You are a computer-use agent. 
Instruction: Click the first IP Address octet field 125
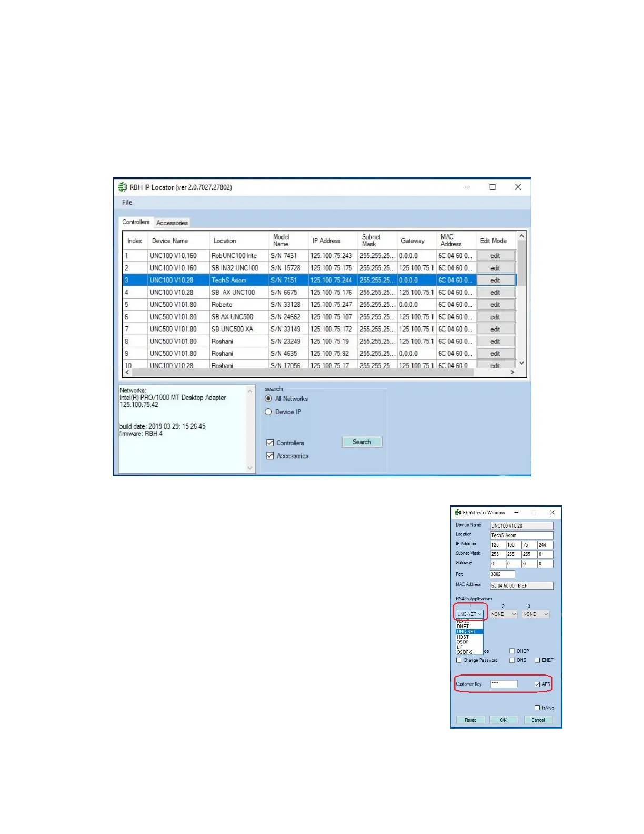(498, 545)
